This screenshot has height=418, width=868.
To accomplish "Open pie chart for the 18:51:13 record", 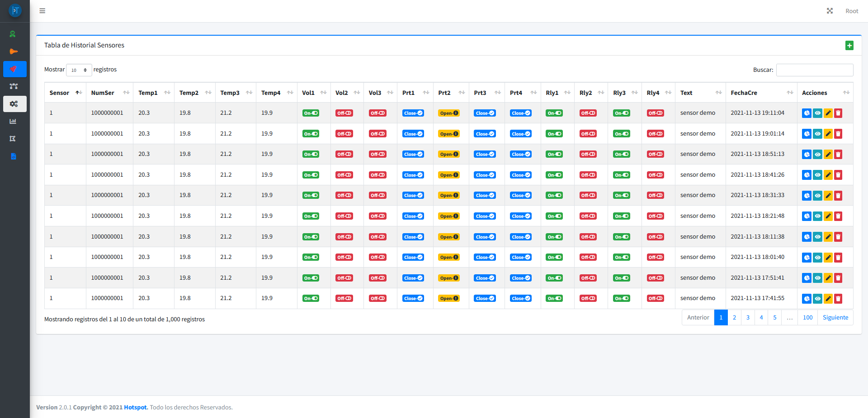I will pyautogui.click(x=807, y=155).
